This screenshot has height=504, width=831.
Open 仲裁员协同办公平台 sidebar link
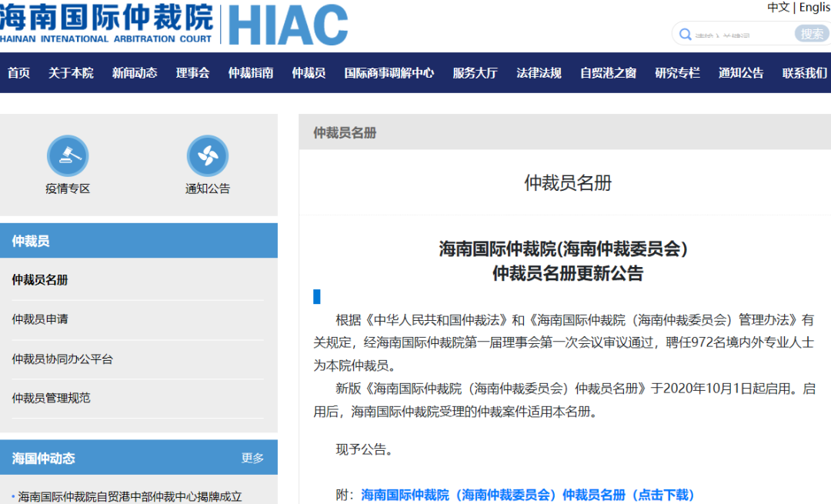coord(62,359)
